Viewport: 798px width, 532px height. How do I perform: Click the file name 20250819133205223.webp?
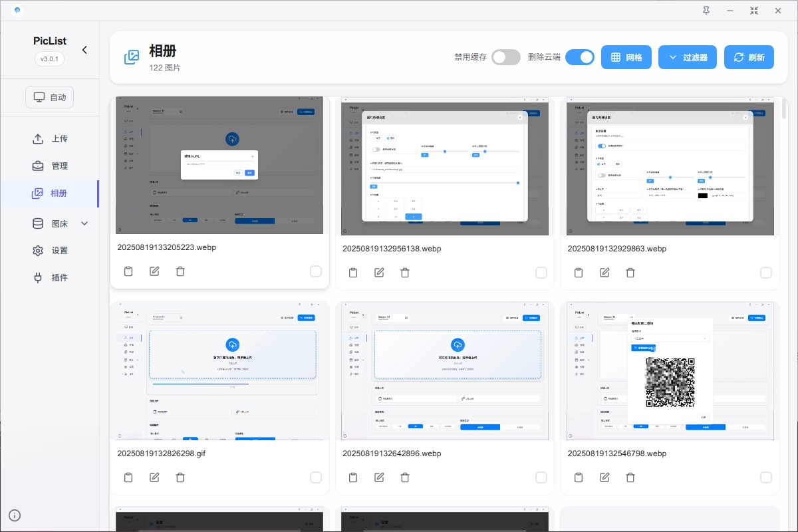click(167, 247)
